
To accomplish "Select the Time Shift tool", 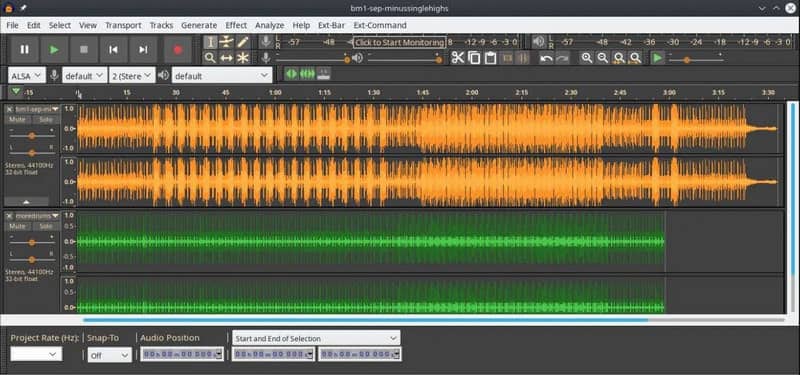I will coord(226,58).
